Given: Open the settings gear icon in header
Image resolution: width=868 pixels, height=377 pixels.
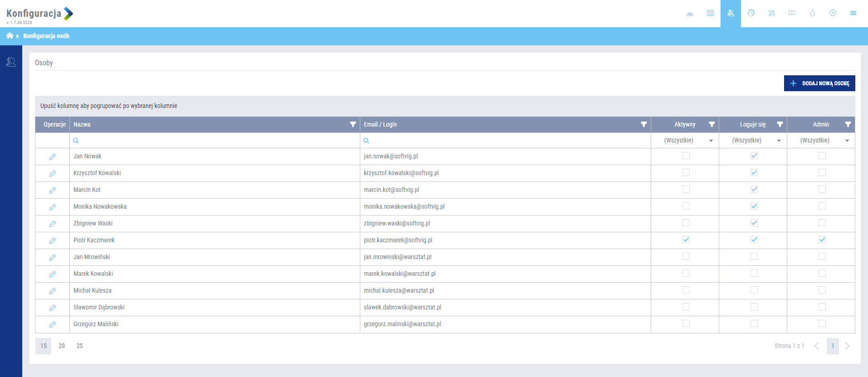Looking at the screenshot, I should tap(833, 13).
